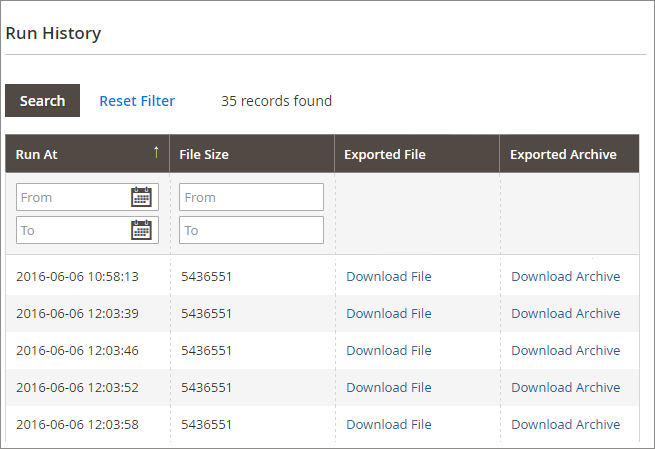655x449 pixels.
Task: Download File for the 10:58:13 run
Action: click(388, 276)
